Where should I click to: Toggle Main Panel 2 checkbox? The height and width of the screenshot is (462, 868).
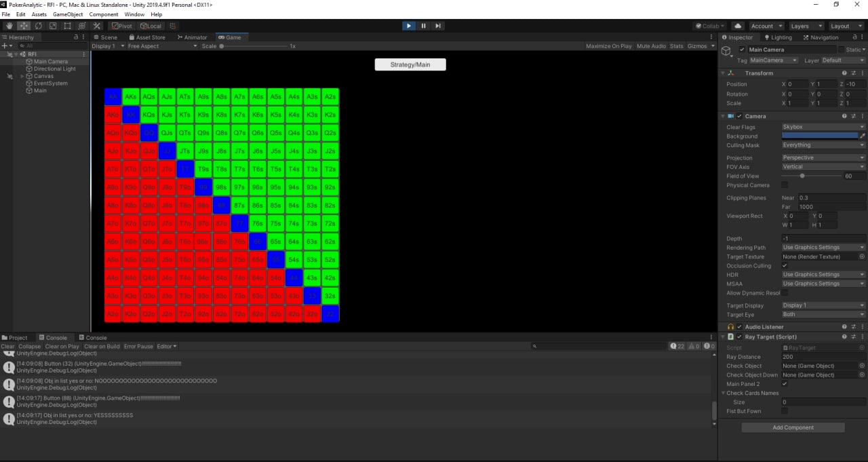click(785, 383)
